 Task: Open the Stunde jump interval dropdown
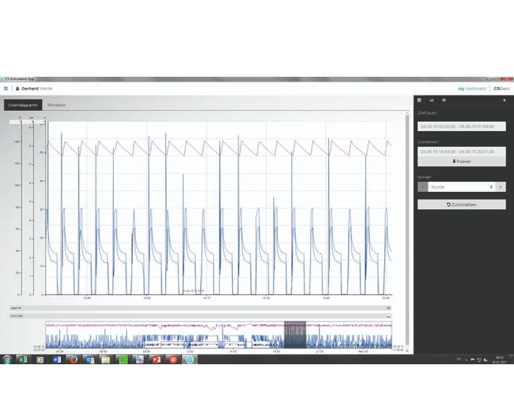[462, 187]
